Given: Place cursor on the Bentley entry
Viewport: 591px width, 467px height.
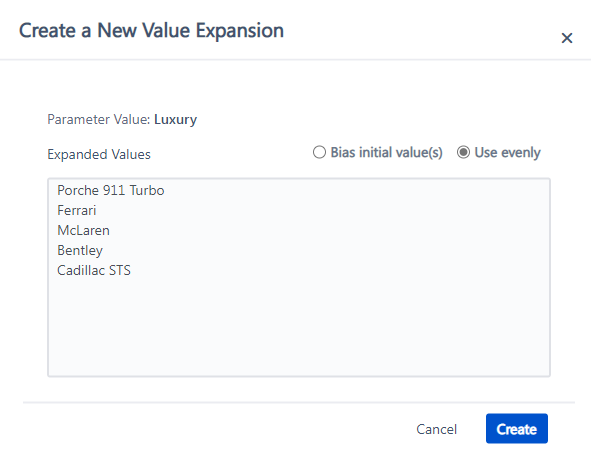Looking at the screenshot, I should point(80,251).
